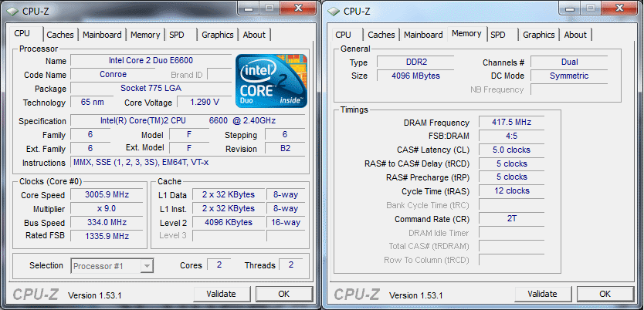The width and height of the screenshot is (644, 310).
Task: Minimize the left CPU-Z window
Action: click(x=250, y=8)
